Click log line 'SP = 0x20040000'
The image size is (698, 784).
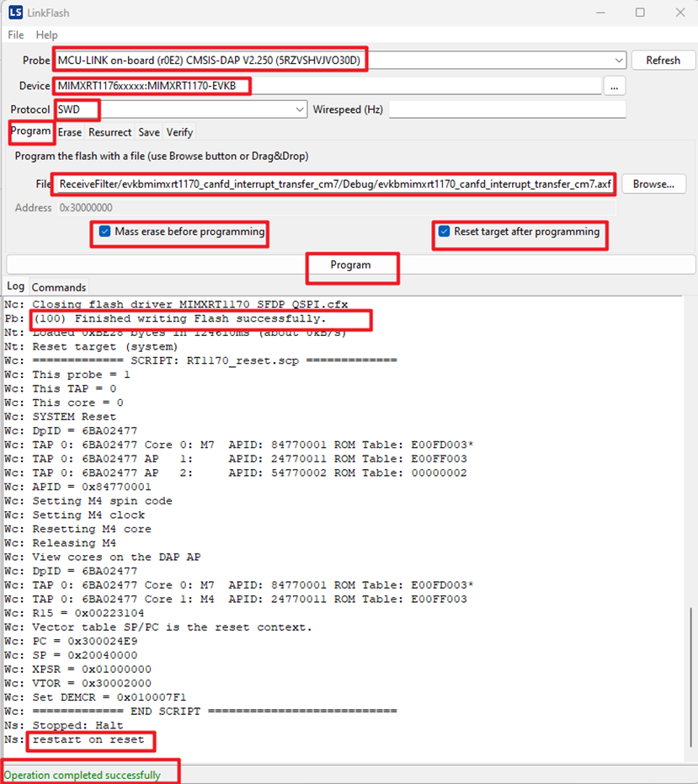84,654
